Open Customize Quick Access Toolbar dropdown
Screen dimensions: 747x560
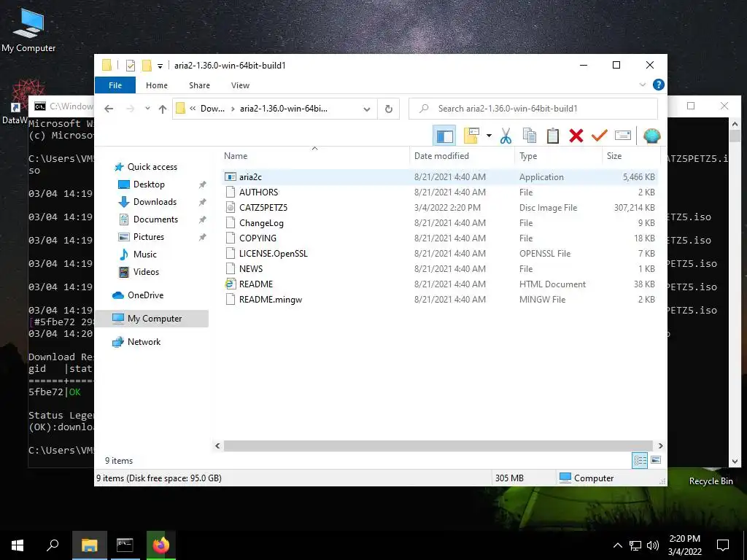(160, 66)
